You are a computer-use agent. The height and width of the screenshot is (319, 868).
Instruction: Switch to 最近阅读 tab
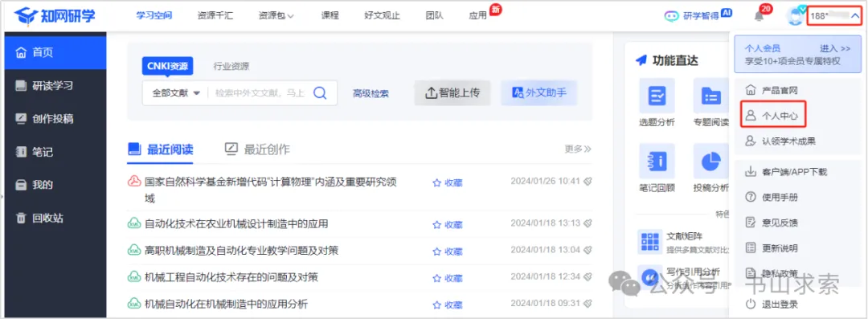161,149
